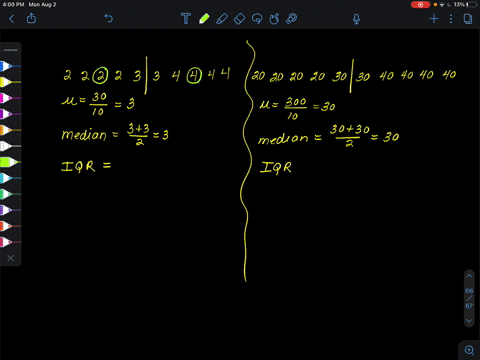
Task: Tap the circled 2 in the left dataset
Action: pyautogui.click(x=100, y=76)
